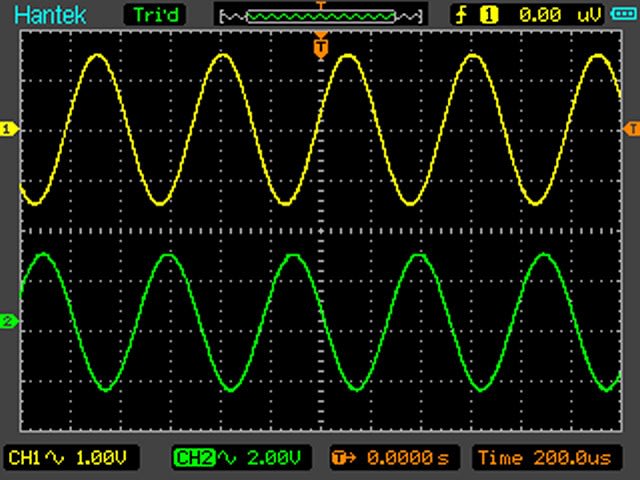Click the cyan battery status icon

click(x=623, y=14)
